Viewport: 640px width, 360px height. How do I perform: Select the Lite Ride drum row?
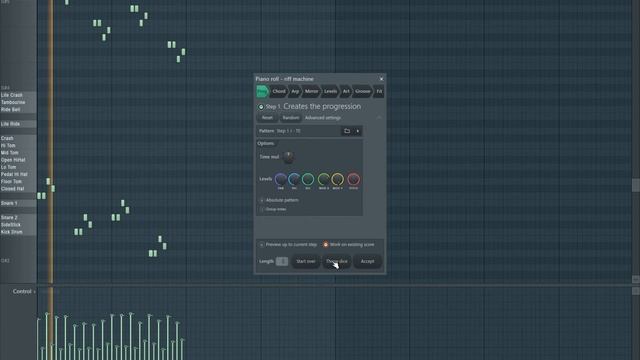pos(18,124)
